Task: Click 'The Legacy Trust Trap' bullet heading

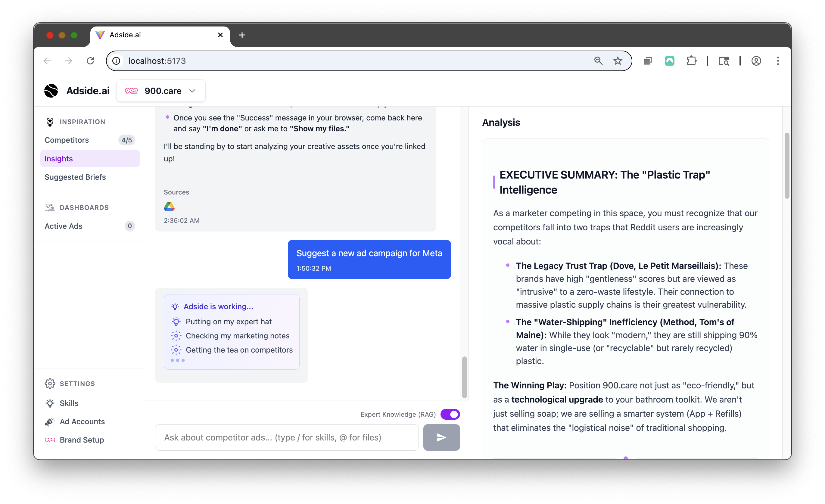Action: coord(619,266)
